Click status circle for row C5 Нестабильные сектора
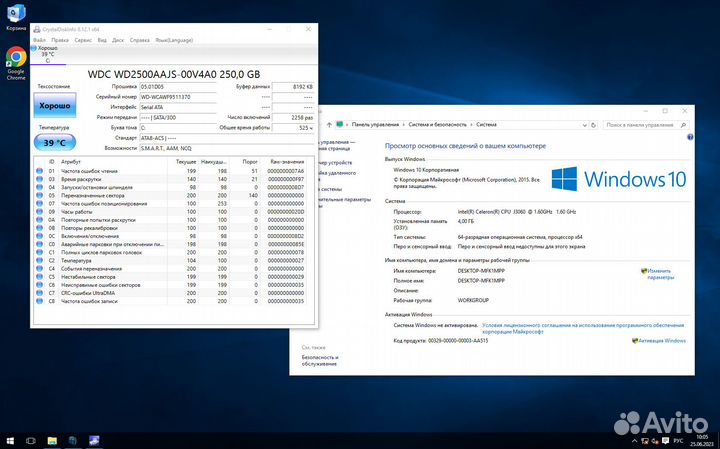 point(39,277)
